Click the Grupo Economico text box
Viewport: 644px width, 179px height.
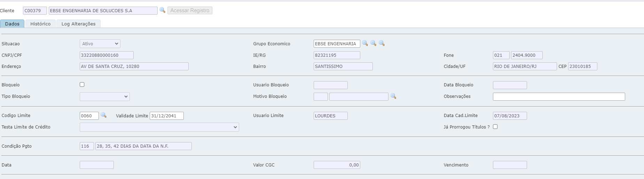pos(336,44)
